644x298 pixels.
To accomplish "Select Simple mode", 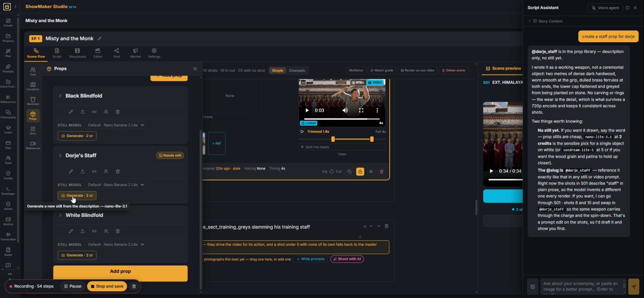I will click(x=277, y=70).
